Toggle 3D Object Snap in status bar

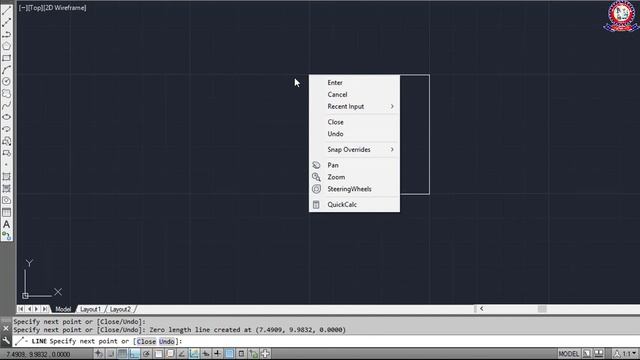point(170,353)
